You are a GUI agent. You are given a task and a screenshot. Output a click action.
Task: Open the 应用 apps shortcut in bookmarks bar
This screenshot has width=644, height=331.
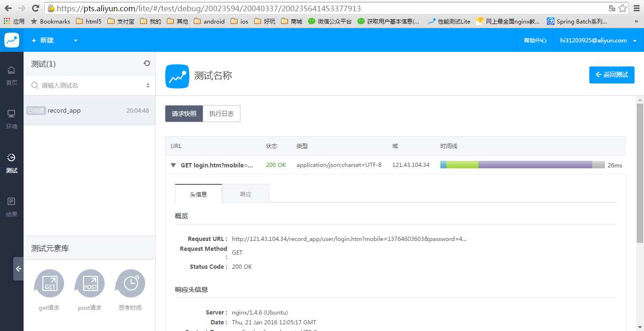pos(14,21)
